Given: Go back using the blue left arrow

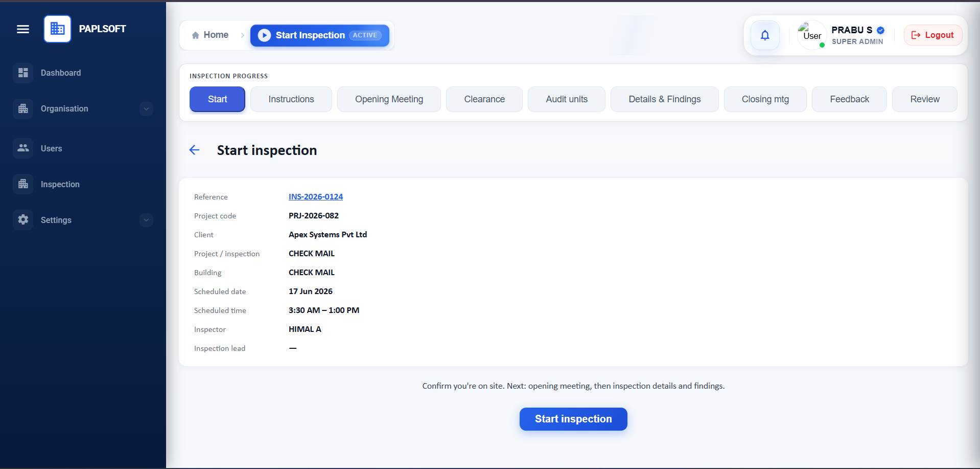Looking at the screenshot, I should point(194,150).
